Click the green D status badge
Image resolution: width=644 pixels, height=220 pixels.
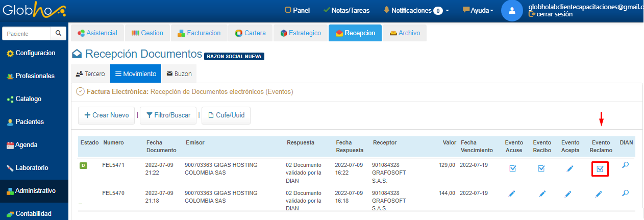tap(83, 165)
